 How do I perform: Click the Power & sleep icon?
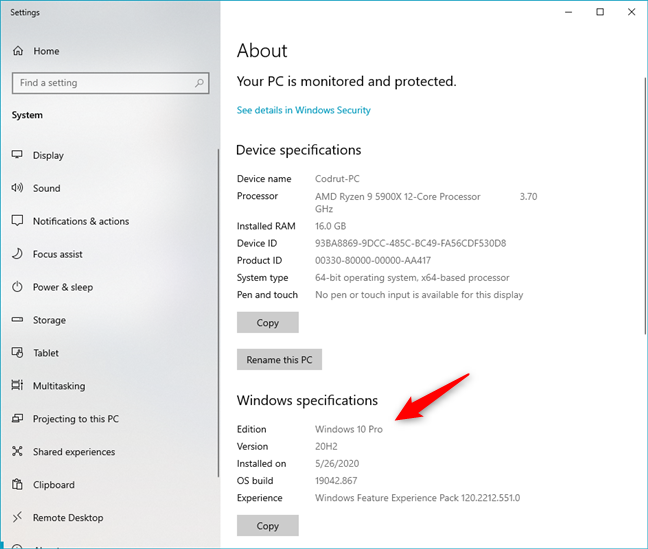(x=17, y=287)
